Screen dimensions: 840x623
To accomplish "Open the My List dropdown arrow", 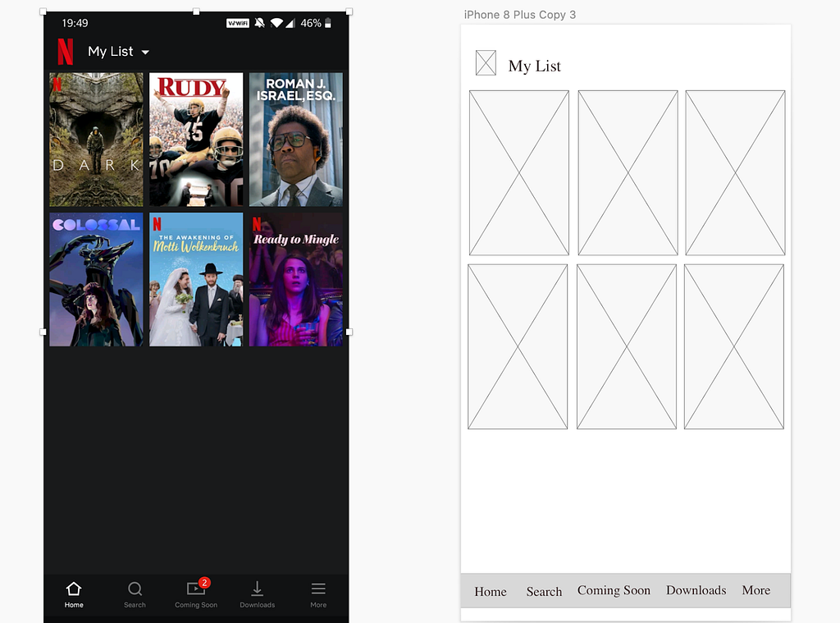I will tap(145, 52).
